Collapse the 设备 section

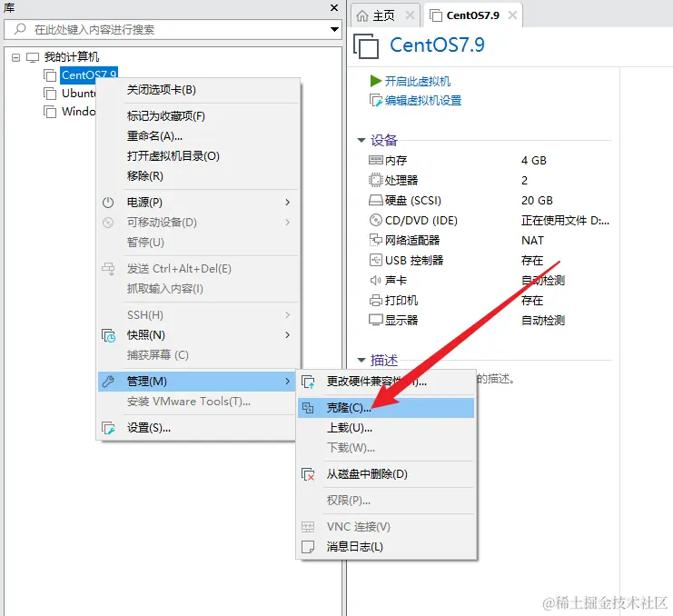point(361,140)
